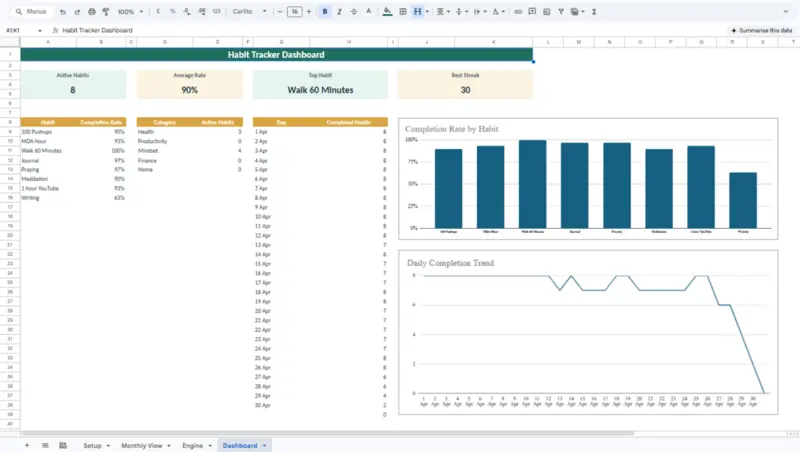
Task: Click the horizontal scrollbar at bottom
Action: [x=327, y=434]
